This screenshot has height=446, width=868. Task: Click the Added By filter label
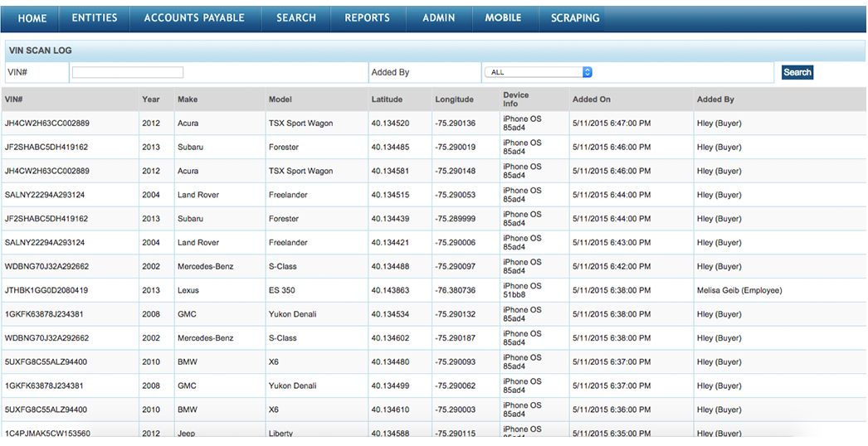(390, 72)
